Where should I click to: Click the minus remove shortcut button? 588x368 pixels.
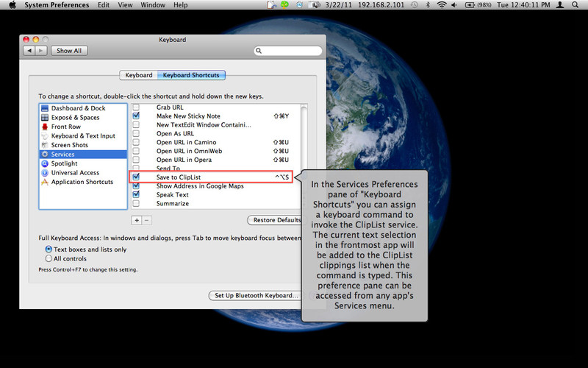[x=147, y=220]
